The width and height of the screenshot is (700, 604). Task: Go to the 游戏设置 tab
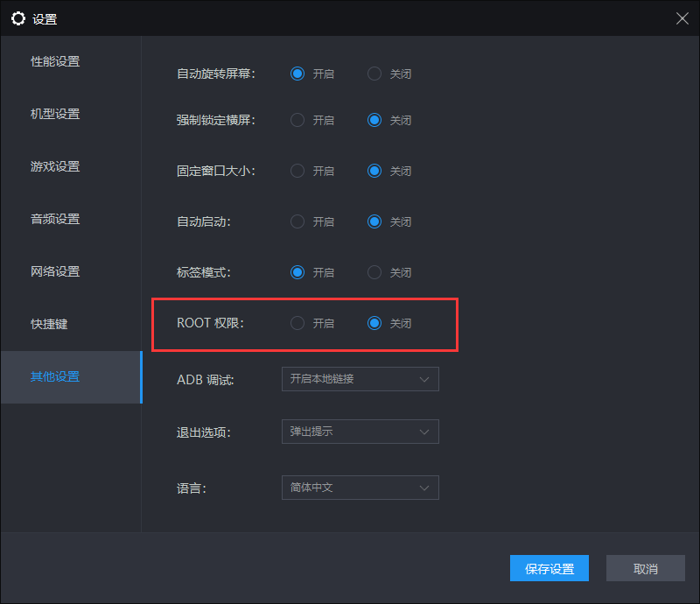[x=55, y=166]
